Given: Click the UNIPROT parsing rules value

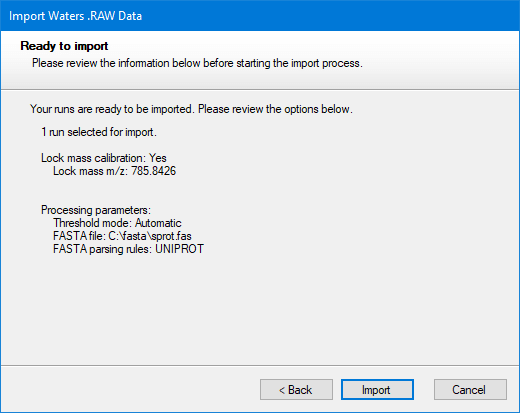Looking at the screenshot, I should point(179,249).
